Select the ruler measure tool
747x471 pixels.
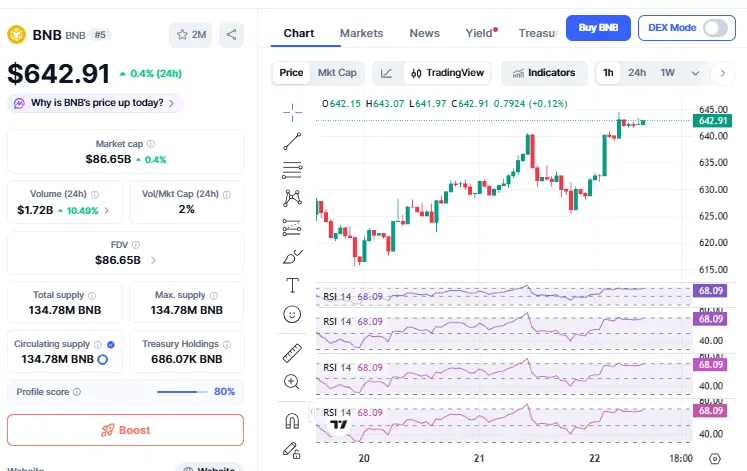(292, 352)
